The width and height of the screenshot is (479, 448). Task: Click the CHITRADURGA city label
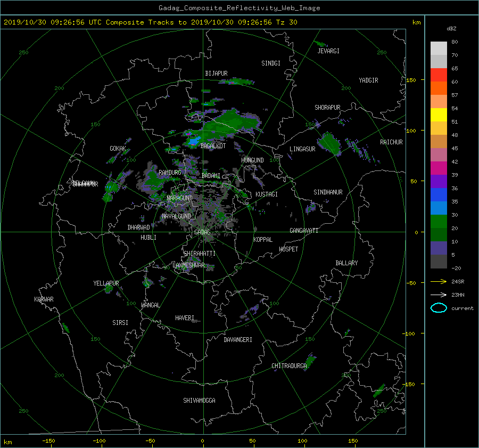[289, 366]
